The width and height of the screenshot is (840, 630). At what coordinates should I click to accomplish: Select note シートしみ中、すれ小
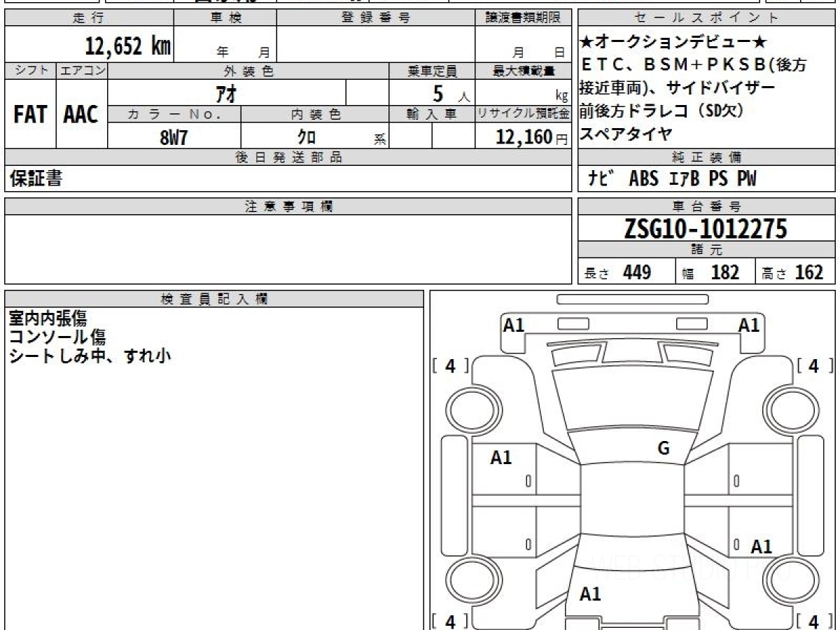[90, 356]
